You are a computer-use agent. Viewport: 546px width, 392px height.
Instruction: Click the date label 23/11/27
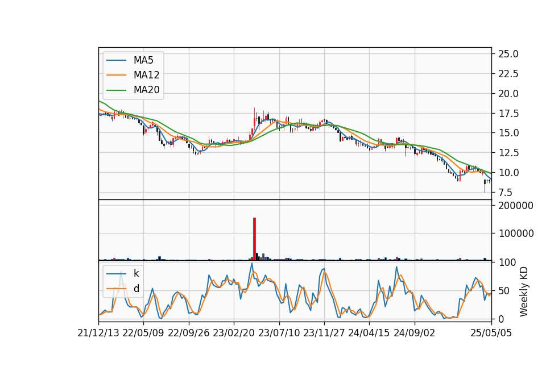[324, 333]
